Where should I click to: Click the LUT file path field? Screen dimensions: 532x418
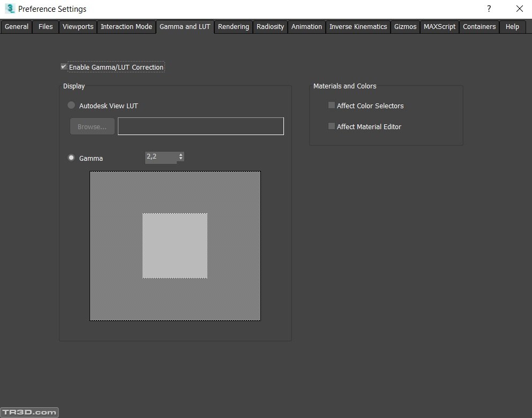[x=200, y=126]
